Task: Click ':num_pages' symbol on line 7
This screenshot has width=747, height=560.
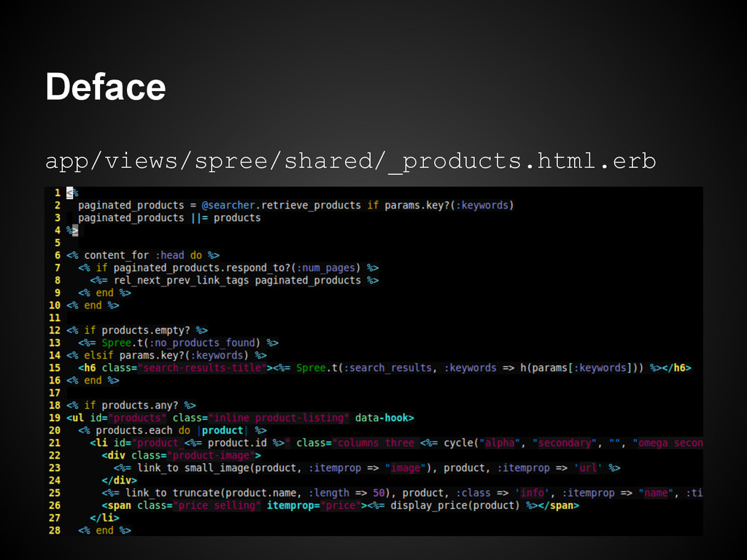Action: pos(326,268)
